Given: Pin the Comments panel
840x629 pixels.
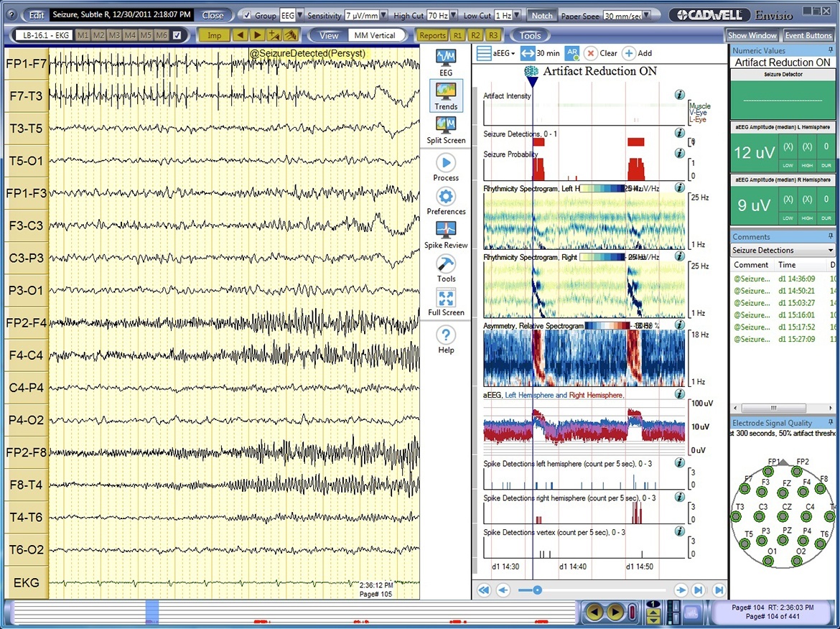Looking at the screenshot, I should pos(831,236).
